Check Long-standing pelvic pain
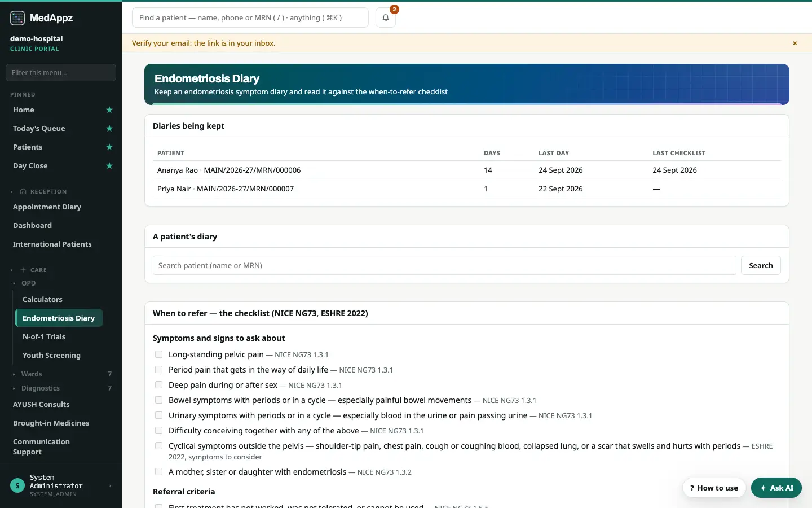Screen dimensions: 812x508 (x=158, y=354)
